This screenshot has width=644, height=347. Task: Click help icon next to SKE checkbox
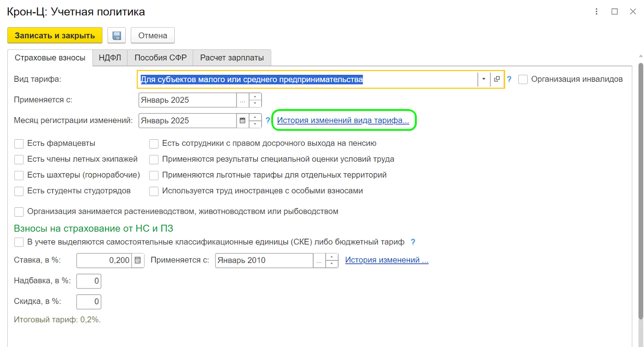coord(413,242)
